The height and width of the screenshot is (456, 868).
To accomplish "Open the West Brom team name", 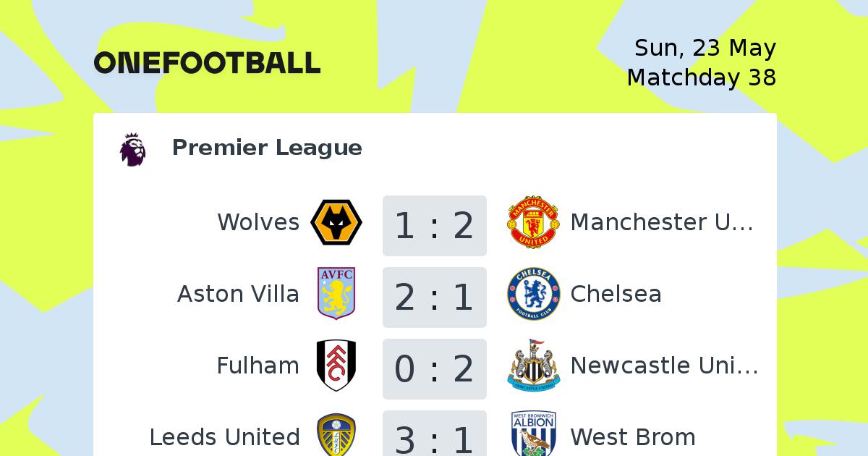I will pyautogui.click(x=633, y=437).
